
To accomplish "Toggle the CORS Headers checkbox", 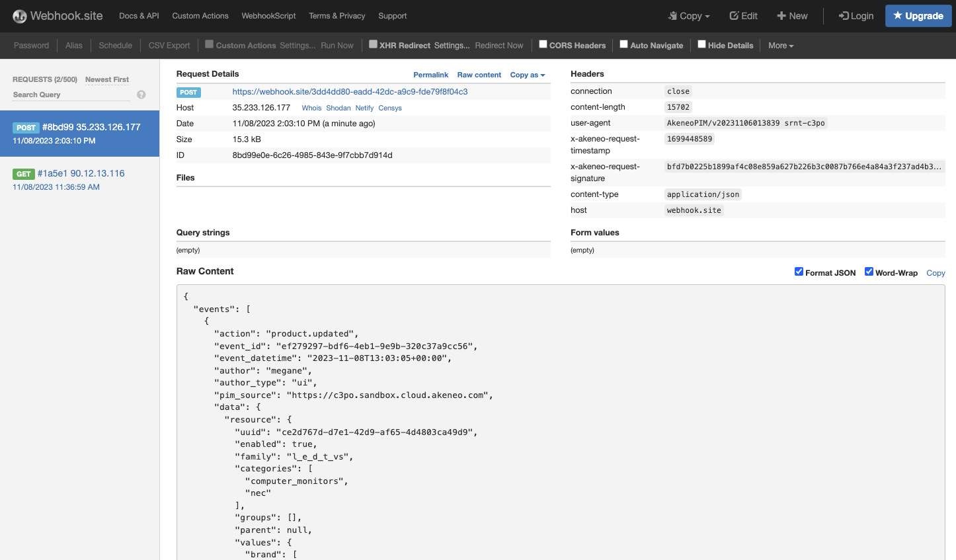I will 543,44.
